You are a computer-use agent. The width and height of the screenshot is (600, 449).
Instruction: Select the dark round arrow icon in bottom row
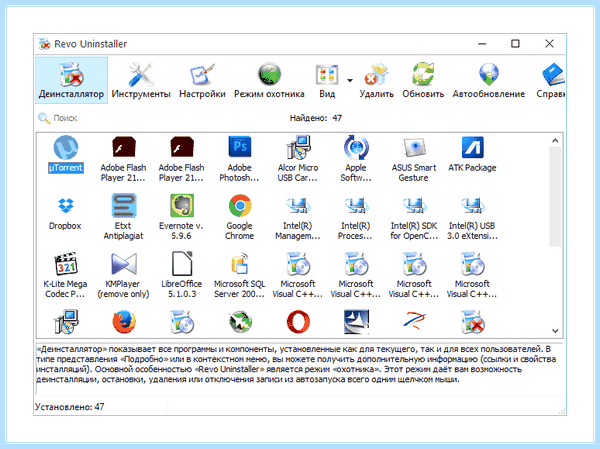coord(240,322)
